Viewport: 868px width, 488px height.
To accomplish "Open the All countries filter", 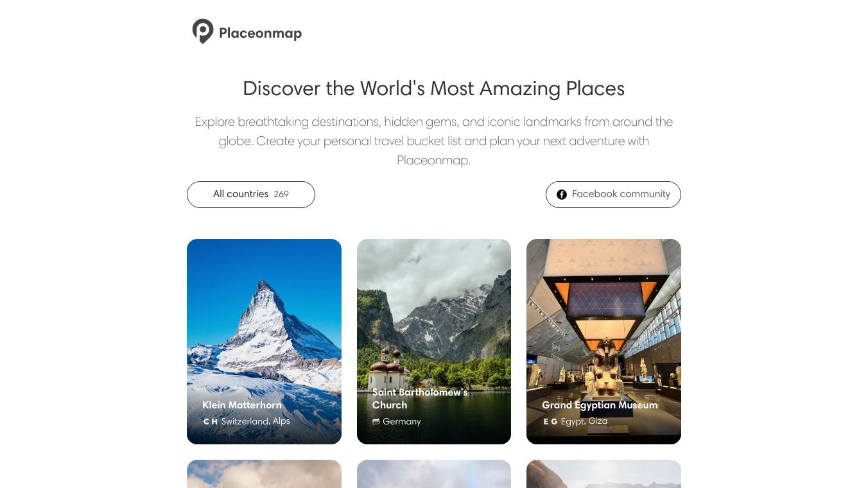I will coord(251,195).
